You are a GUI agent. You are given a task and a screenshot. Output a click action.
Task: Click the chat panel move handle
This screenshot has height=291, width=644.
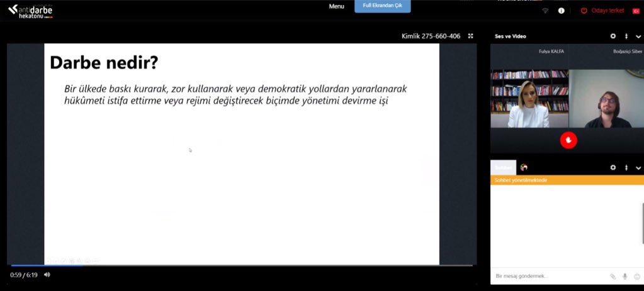[626, 168]
